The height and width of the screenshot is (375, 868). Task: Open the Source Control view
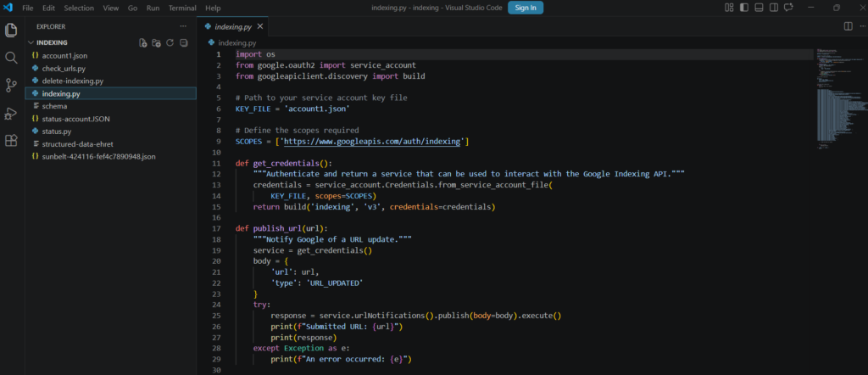coord(12,85)
